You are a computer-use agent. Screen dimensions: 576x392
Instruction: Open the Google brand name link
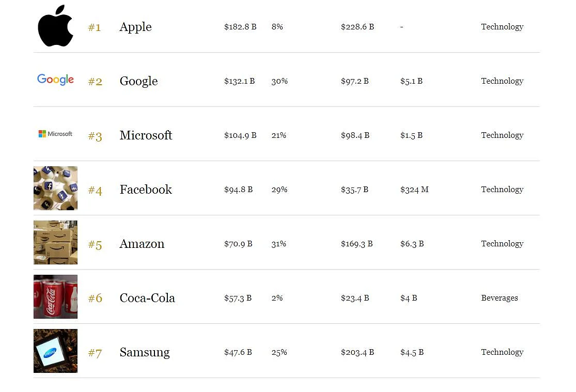click(139, 81)
